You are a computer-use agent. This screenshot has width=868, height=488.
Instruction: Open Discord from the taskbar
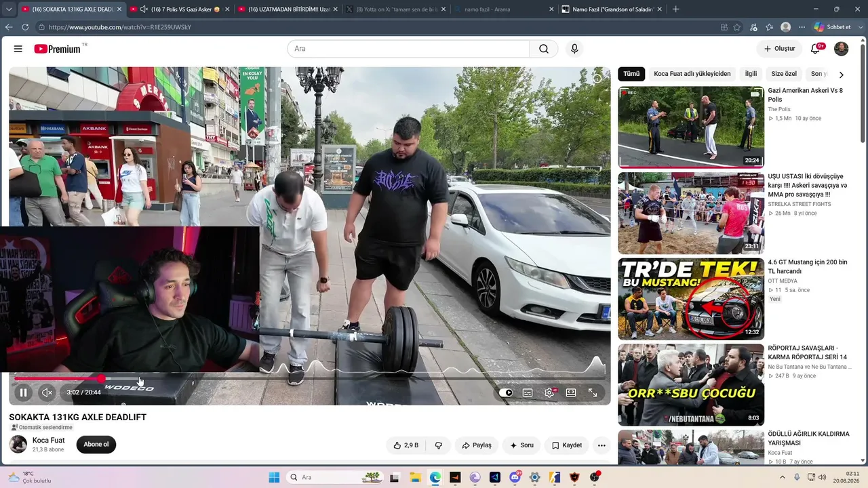(515, 477)
